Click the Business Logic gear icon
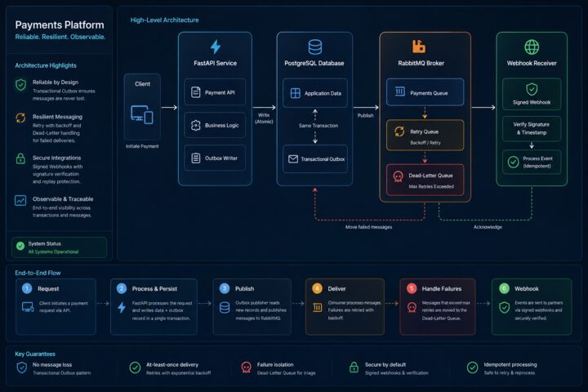 point(196,125)
